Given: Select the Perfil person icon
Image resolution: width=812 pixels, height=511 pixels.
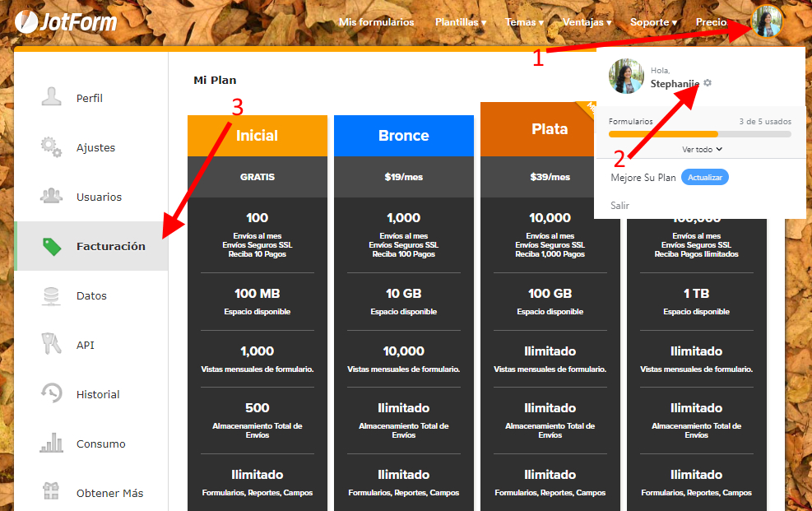Looking at the screenshot, I should [x=51, y=97].
